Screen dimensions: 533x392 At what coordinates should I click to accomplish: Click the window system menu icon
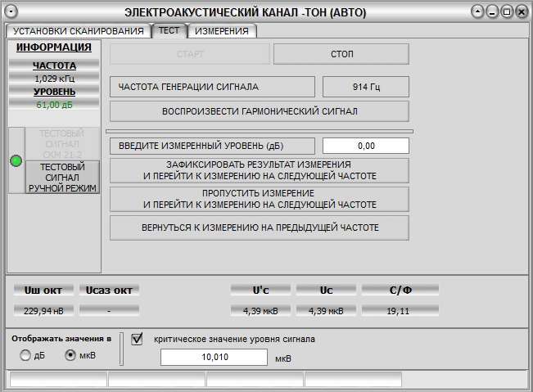[11, 11]
